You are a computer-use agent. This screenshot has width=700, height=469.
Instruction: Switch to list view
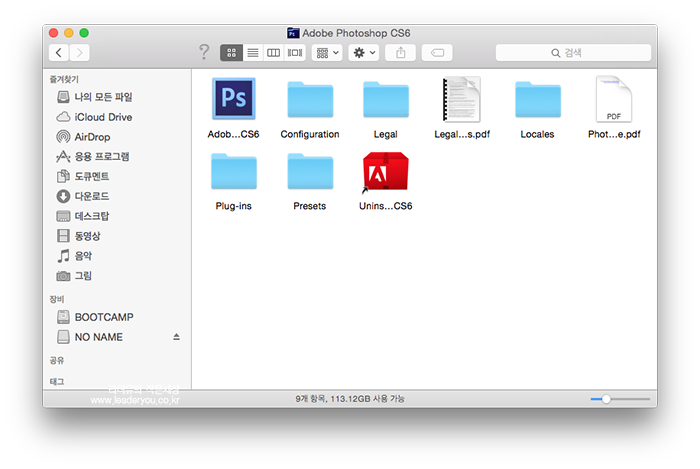point(253,53)
